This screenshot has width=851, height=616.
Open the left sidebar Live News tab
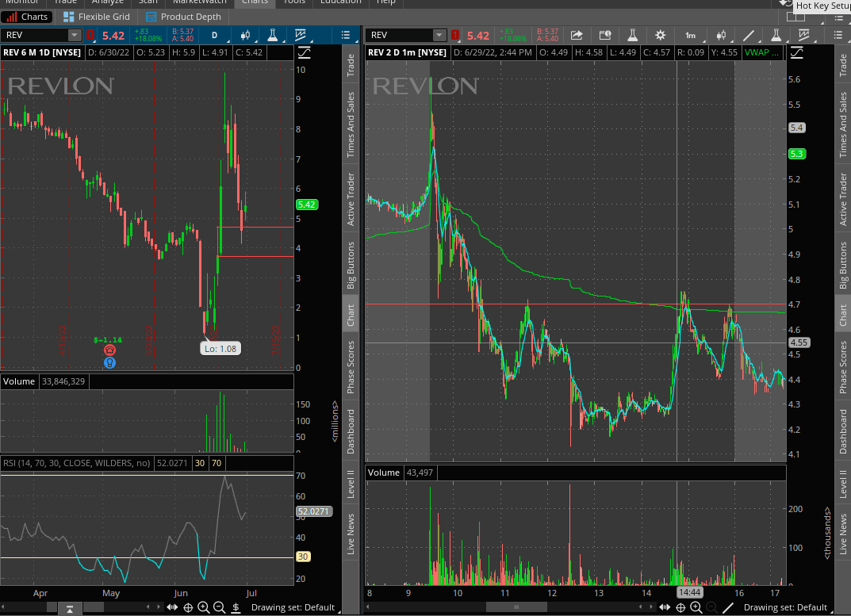click(351, 534)
